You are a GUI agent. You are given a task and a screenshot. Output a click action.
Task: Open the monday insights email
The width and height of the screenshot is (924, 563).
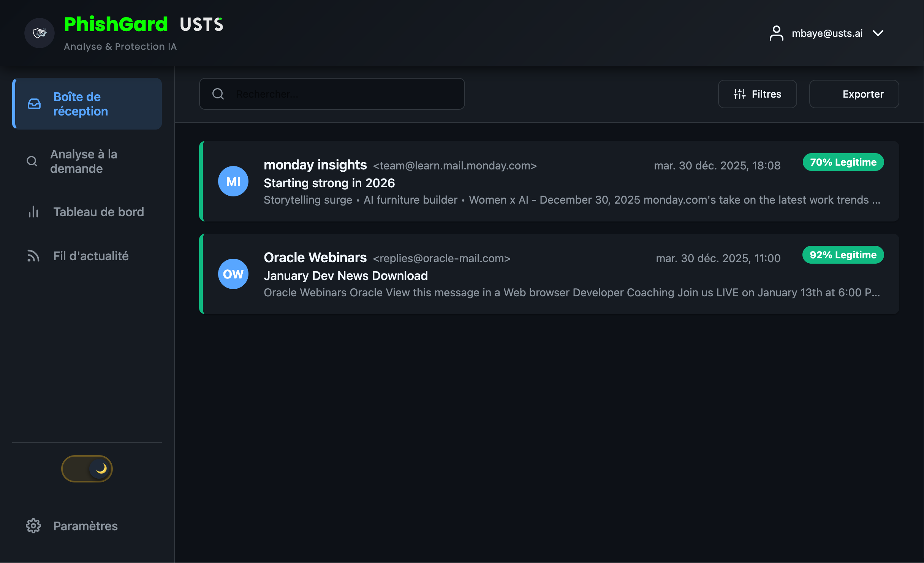pyautogui.click(x=532, y=182)
